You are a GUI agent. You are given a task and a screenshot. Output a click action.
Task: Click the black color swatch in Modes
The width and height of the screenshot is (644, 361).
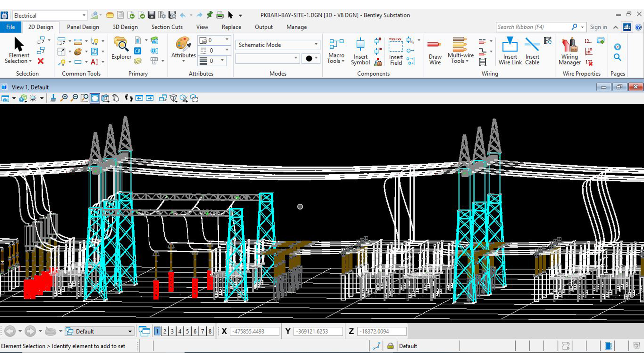309,59
